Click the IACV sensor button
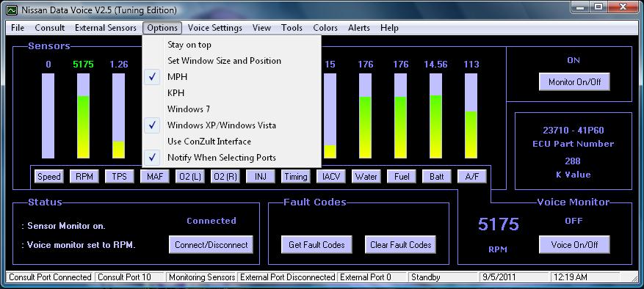644x289 pixels. click(x=331, y=177)
